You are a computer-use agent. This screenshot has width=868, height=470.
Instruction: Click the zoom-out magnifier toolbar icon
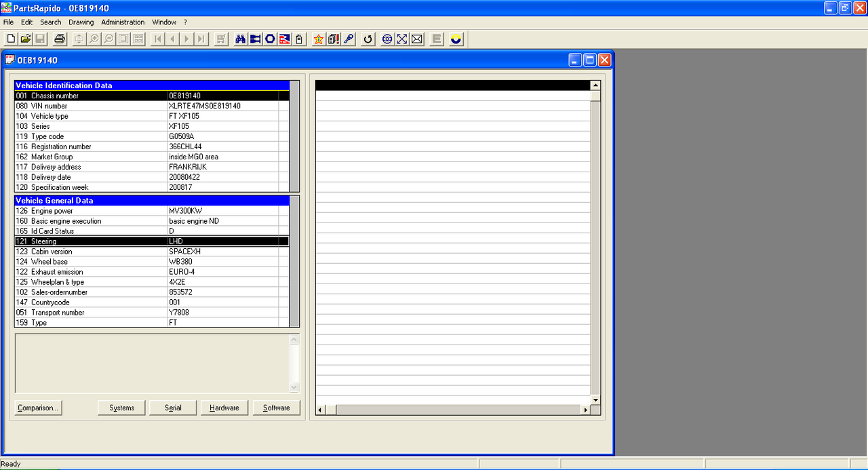[x=108, y=39]
